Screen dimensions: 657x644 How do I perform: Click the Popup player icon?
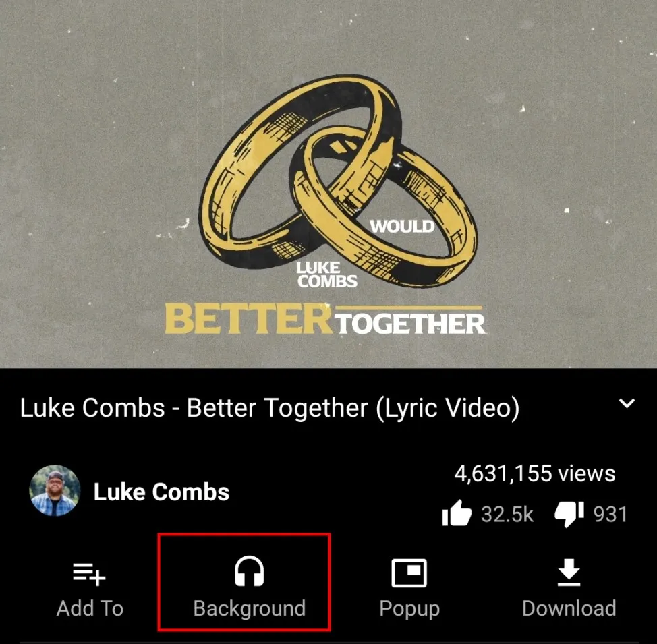pos(409,573)
